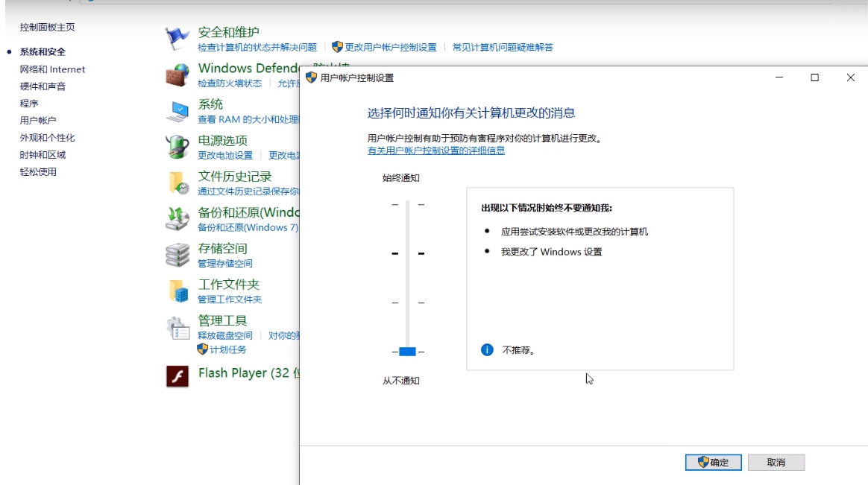The image size is (868, 485).
Task: Close the 用户帐户控制设置 dialog
Action: [x=850, y=77]
